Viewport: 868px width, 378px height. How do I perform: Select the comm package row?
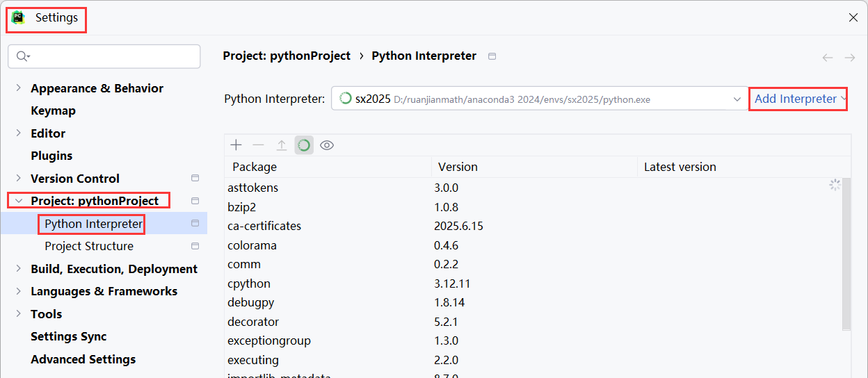(x=533, y=264)
